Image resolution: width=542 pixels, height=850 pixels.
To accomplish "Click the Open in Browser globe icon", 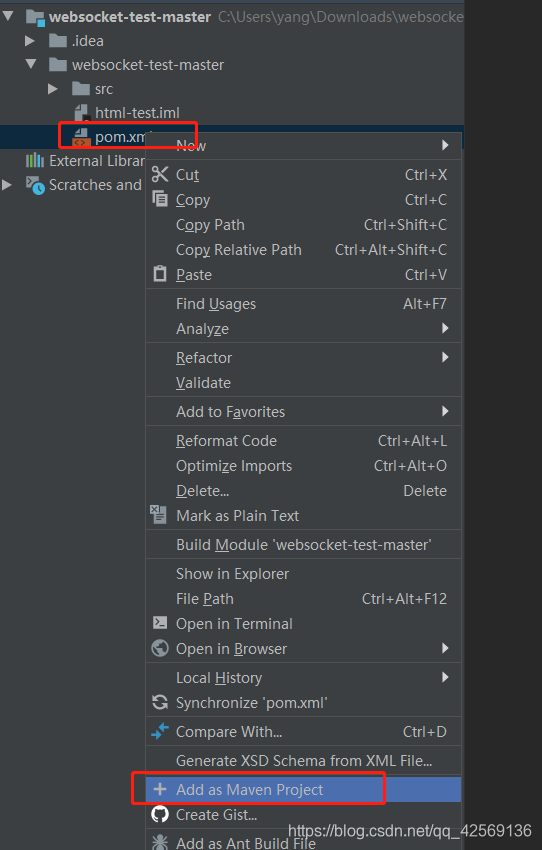I will pyautogui.click(x=160, y=648).
